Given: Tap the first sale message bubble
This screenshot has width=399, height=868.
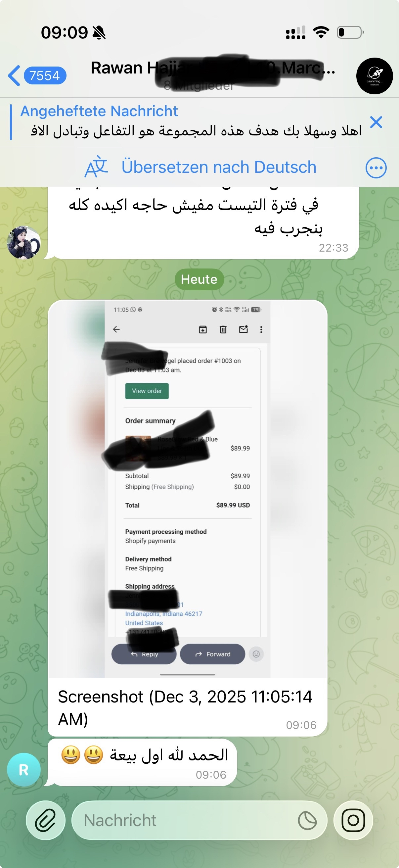Looking at the screenshot, I should coord(142,762).
